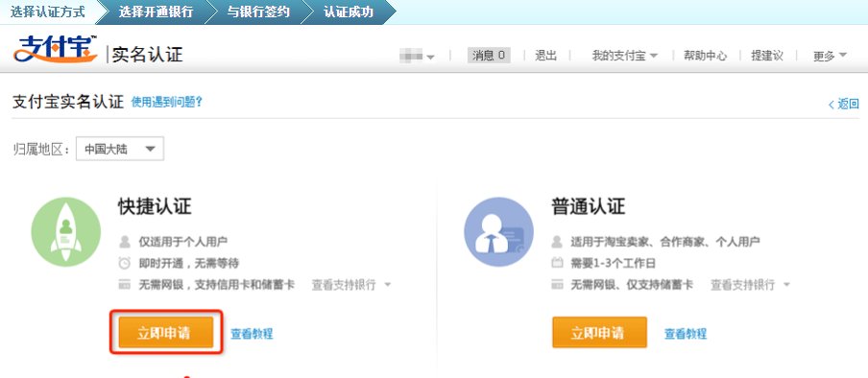
Task: Open 消息 0 notifications
Action: point(489,56)
